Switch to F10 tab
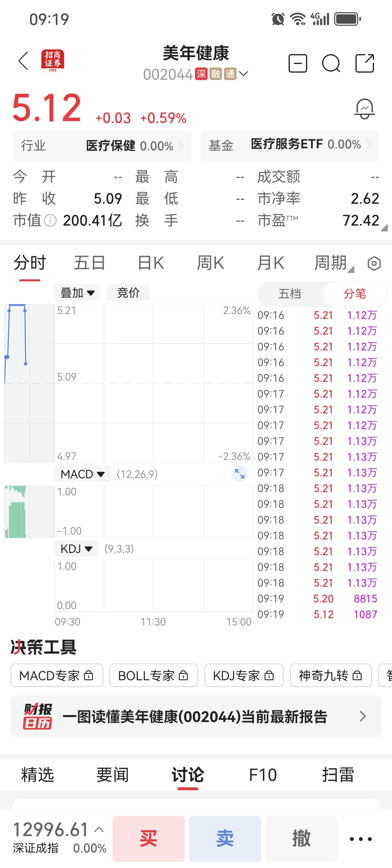 pyautogui.click(x=263, y=774)
